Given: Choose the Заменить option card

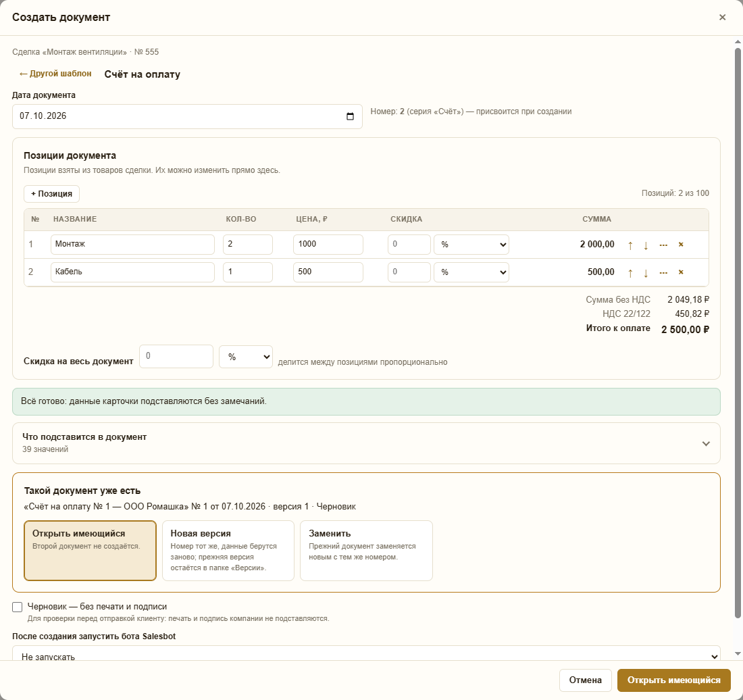Looking at the screenshot, I should (x=366, y=551).
